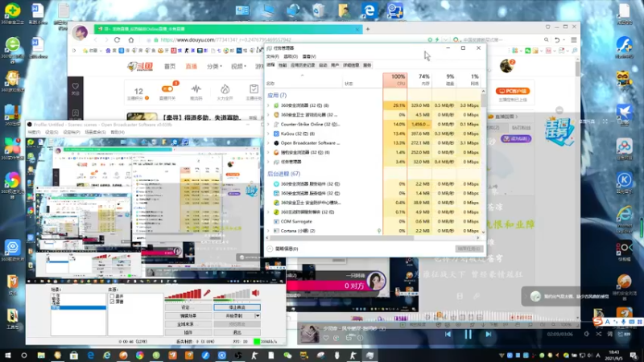Click the exit button in OBS

pyautogui.click(x=237, y=332)
